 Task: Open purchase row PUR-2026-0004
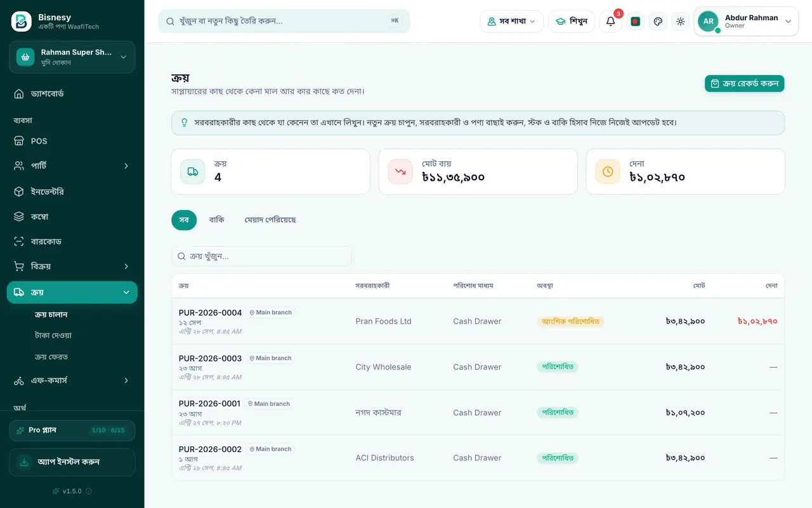[x=478, y=321]
